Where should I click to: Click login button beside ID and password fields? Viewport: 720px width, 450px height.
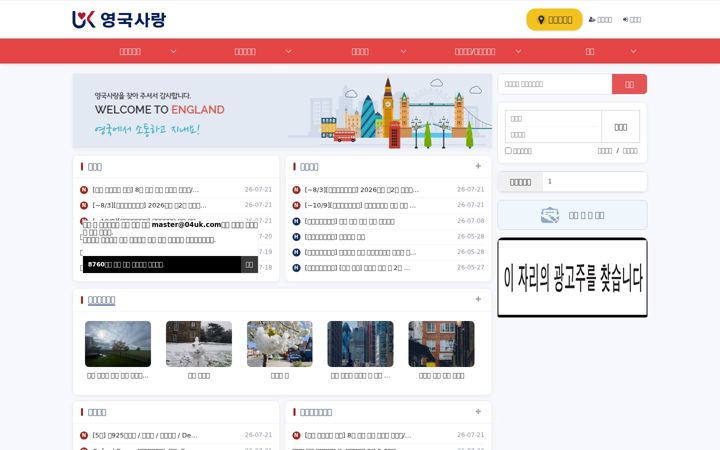click(x=620, y=127)
